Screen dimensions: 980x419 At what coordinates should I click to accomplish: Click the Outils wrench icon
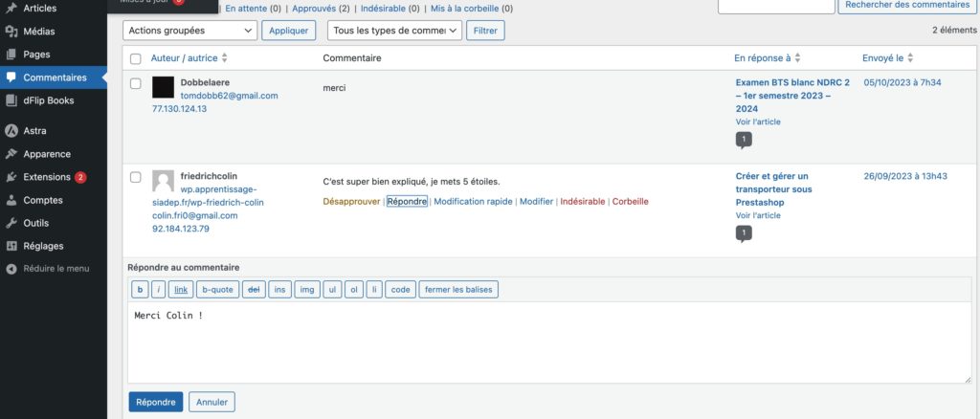(11, 223)
